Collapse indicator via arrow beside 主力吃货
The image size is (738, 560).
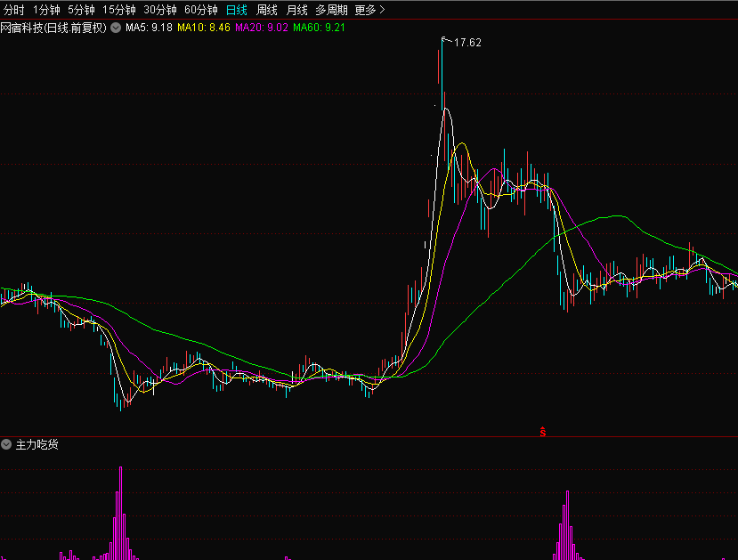pos(7,444)
